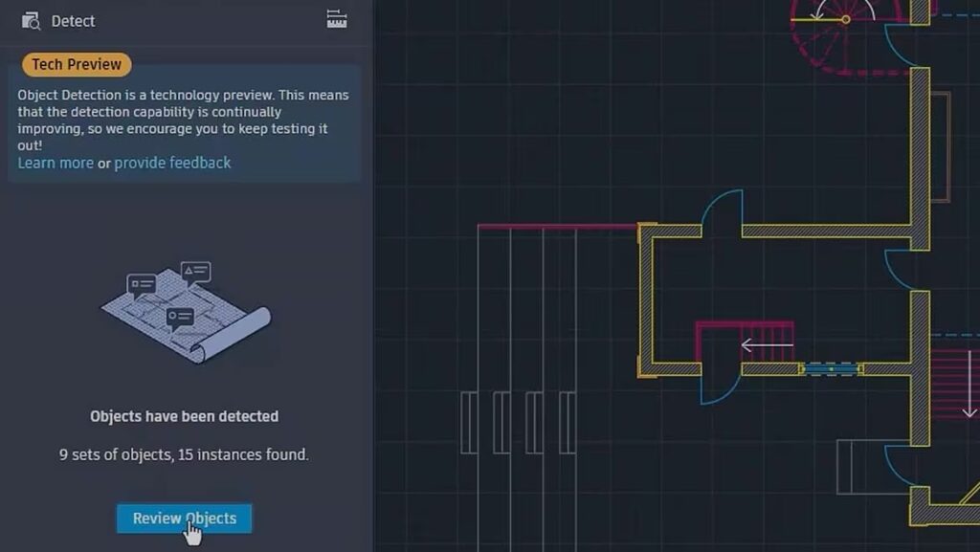980x552 pixels.
Task: Open the provide feedback link
Action: click(172, 163)
